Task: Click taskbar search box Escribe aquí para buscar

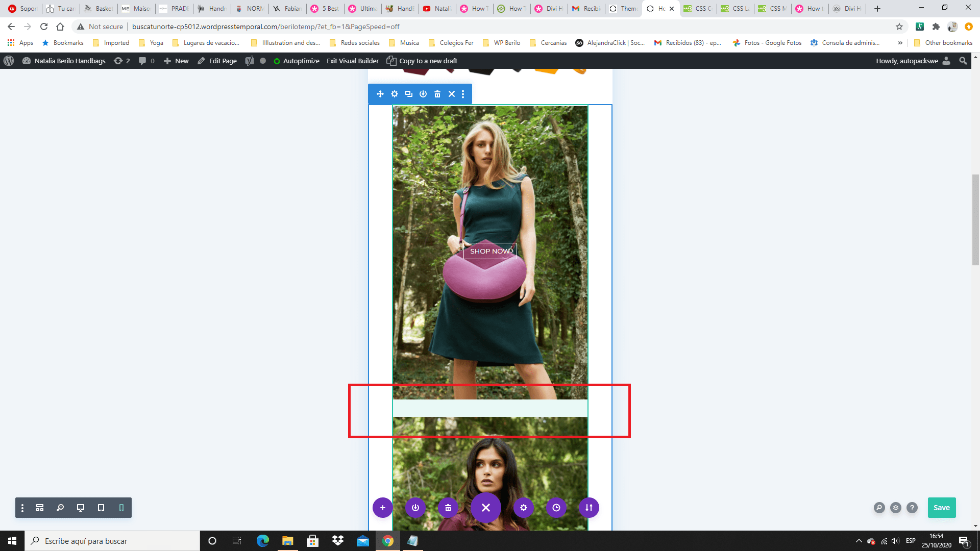Action: [112, 541]
